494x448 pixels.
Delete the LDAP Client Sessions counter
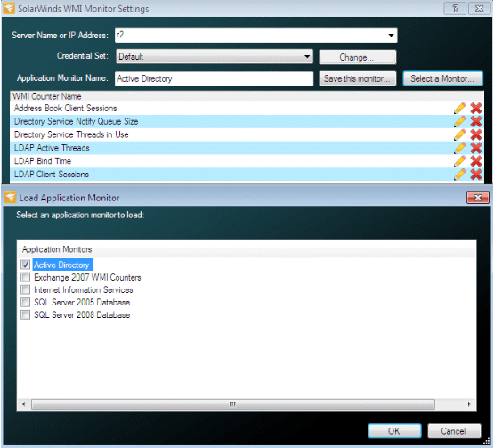tap(475, 175)
